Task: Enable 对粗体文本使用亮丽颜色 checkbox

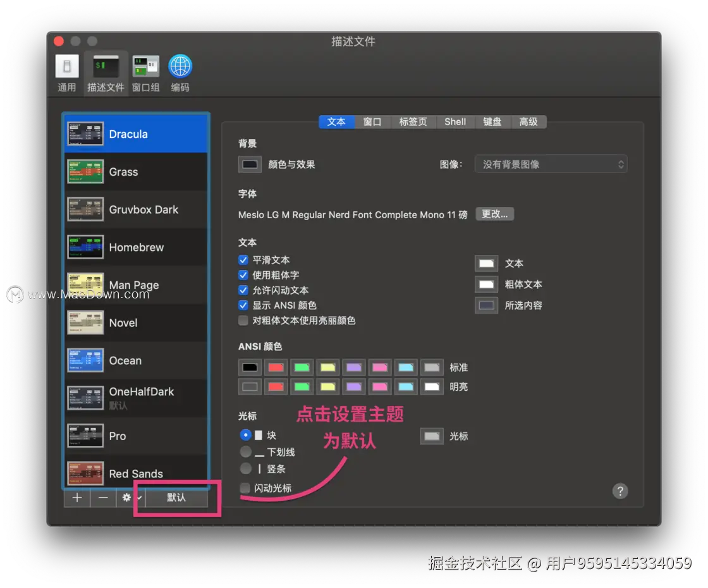Action: click(243, 320)
